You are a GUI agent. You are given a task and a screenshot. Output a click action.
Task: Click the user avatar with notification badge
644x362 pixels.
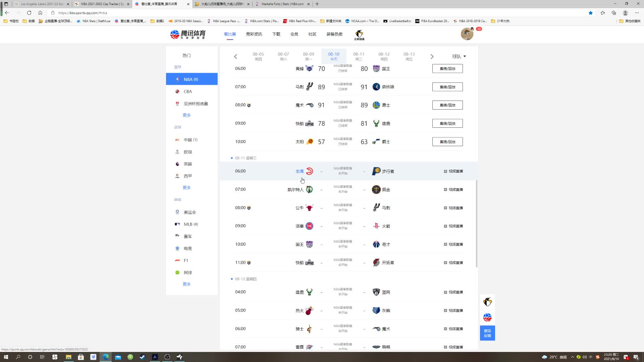point(467,34)
